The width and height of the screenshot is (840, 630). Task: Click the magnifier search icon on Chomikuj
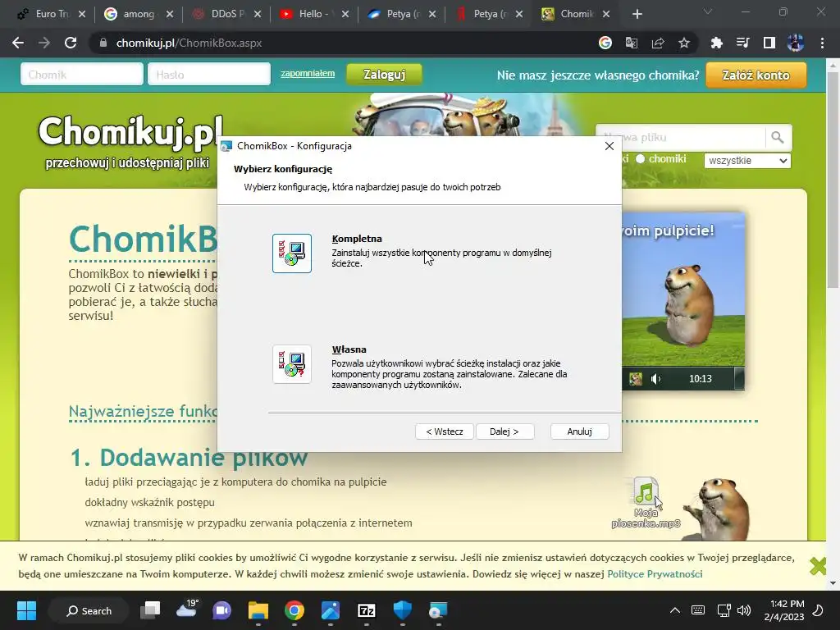[x=778, y=138]
